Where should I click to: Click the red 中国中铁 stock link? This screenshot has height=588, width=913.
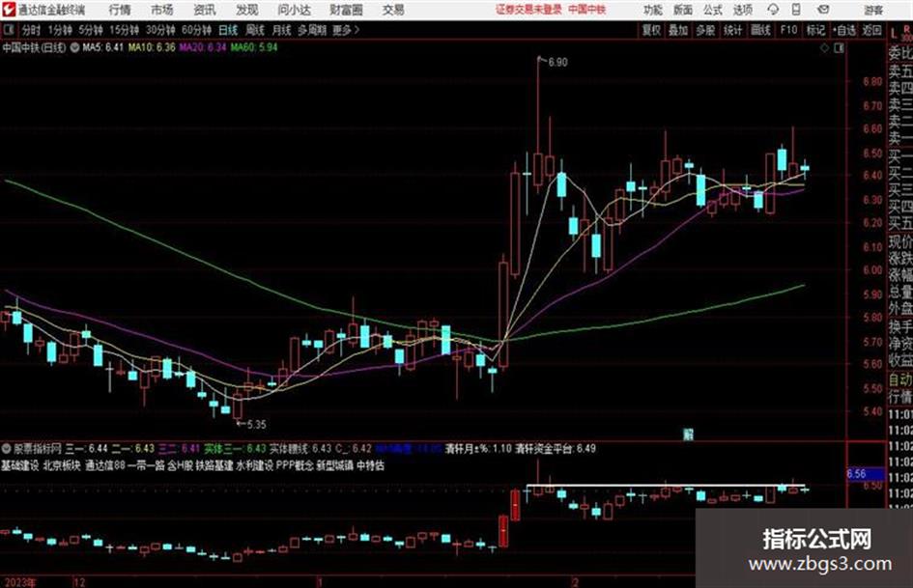tap(587, 10)
